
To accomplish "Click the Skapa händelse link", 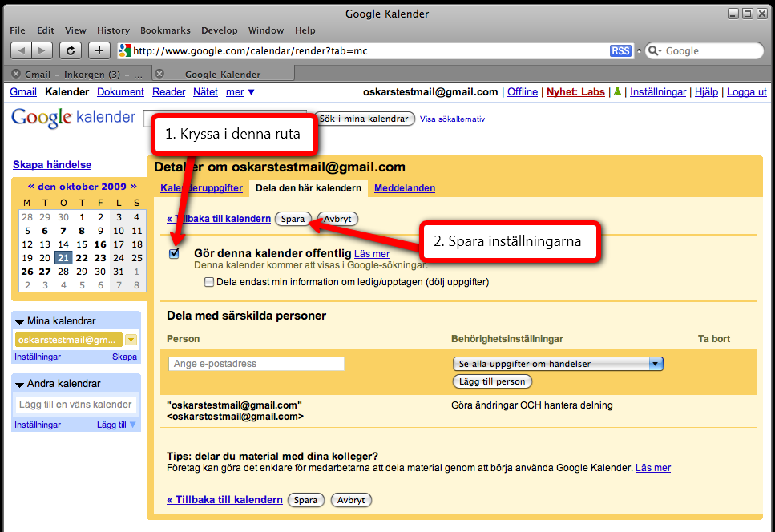I will pyautogui.click(x=52, y=165).
